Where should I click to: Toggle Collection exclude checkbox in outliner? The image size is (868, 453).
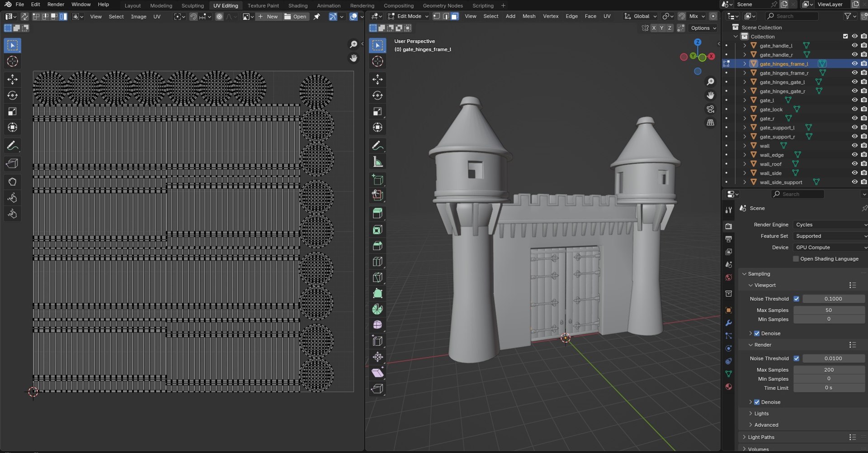pyautogui.click(x=845, y=36)
